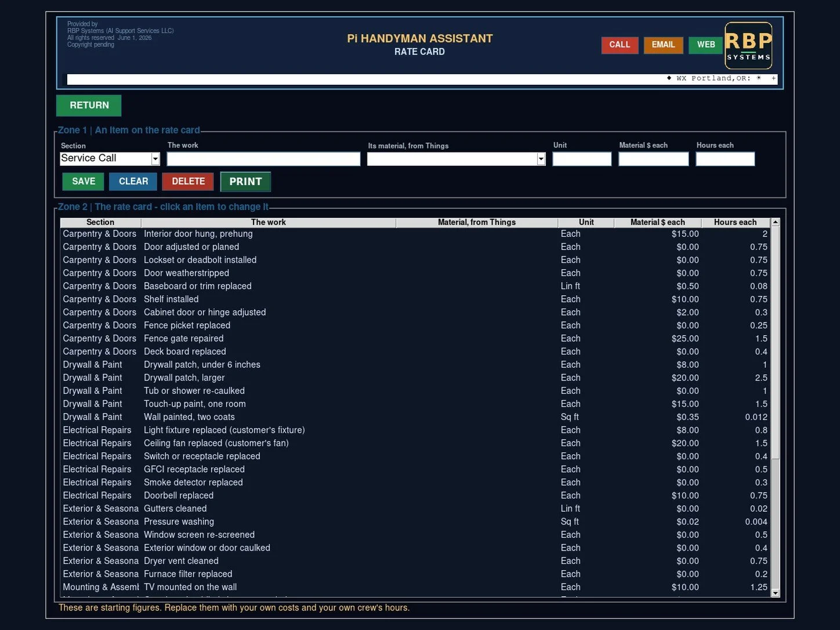This screenshot has height=630, width=840.
Task: Select the 'Pressure washing' item
Action: [415, 522]
